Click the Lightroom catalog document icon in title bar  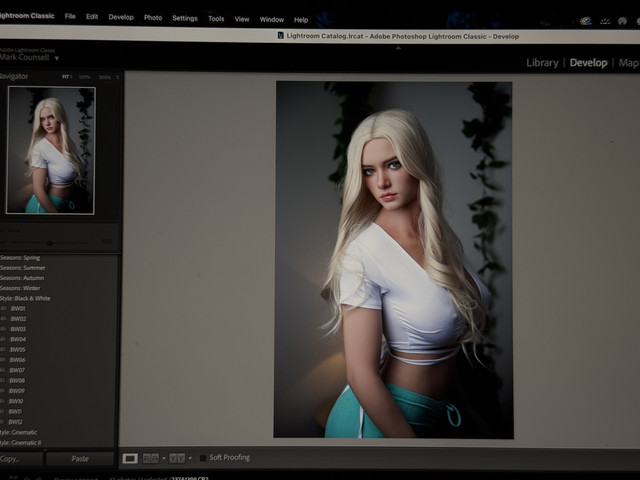(x=280, y=36)
